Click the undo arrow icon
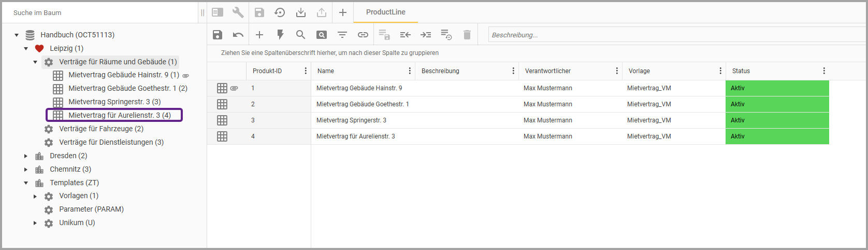 pyautogui.click(x=238, y=35)
